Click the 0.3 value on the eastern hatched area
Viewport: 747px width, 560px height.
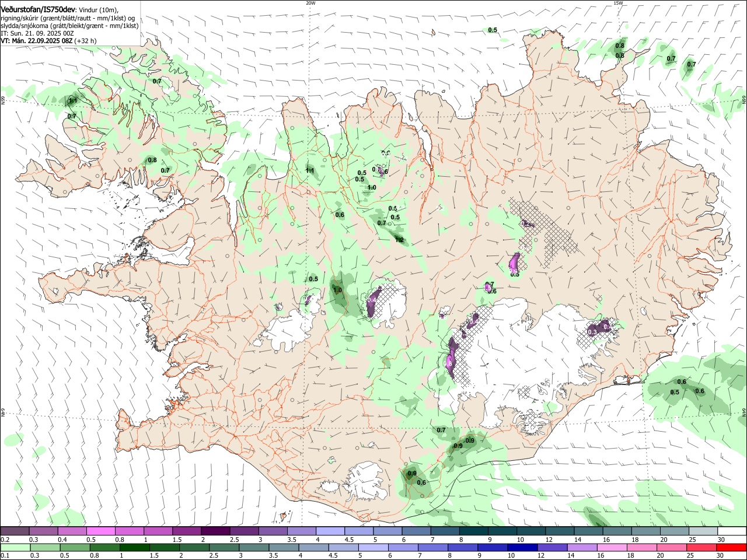592,332
